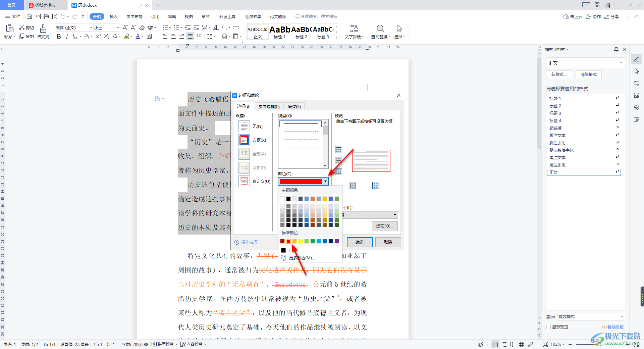Image resolution: width=644 pixels, height=349 pixels.
Task: Click the Options button
Action: (385, 226)
